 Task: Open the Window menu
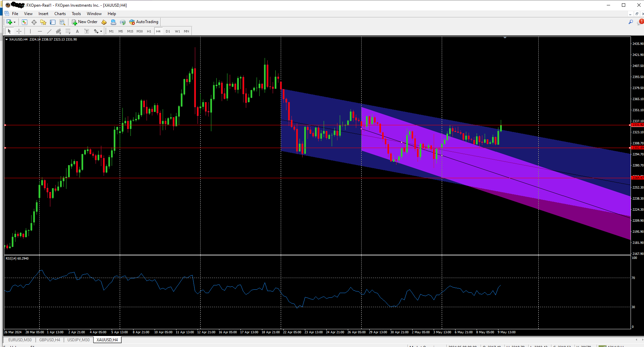tap(94, 14)
